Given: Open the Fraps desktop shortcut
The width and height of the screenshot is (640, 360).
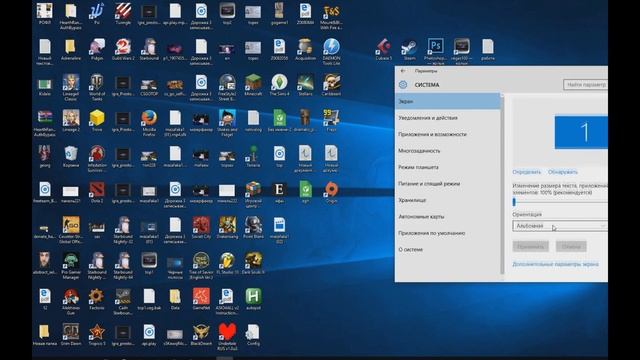Looking at the screenshot, I should [331, 120].
